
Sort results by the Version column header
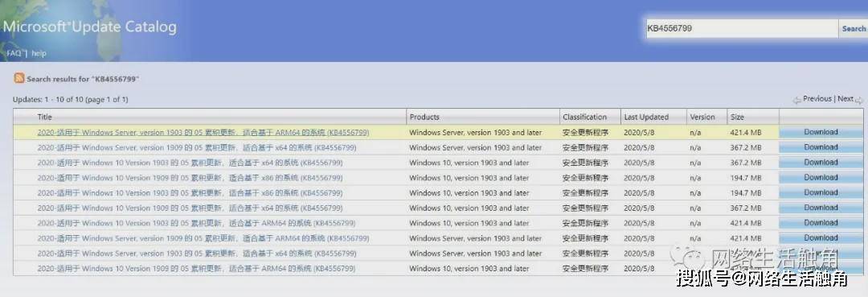click(x=702, y=117)
